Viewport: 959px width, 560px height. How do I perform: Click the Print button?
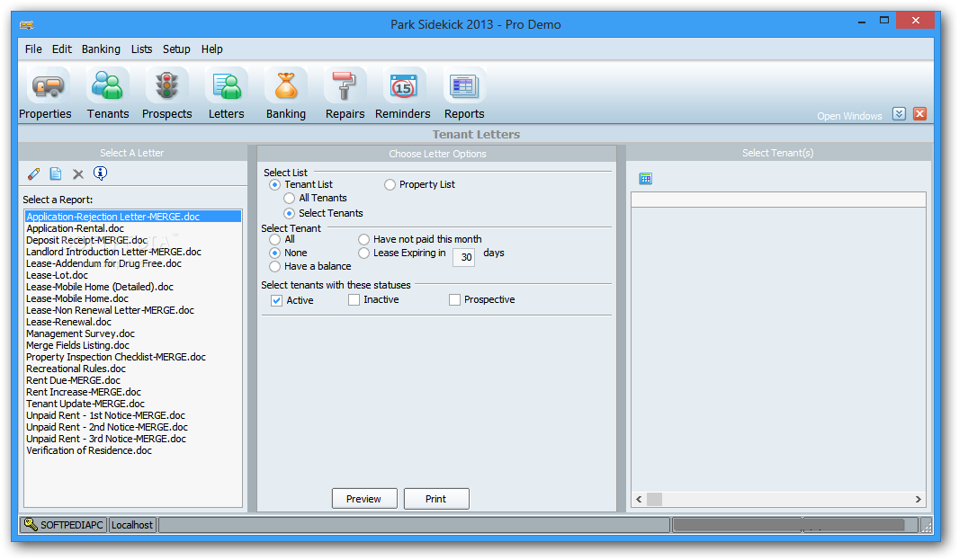click(436, 499)
